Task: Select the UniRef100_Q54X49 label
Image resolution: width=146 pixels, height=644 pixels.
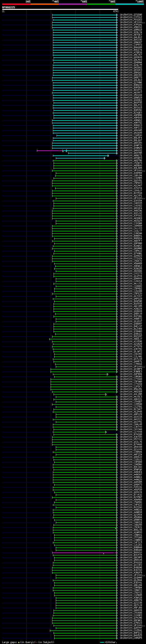Action: [131, 447]
